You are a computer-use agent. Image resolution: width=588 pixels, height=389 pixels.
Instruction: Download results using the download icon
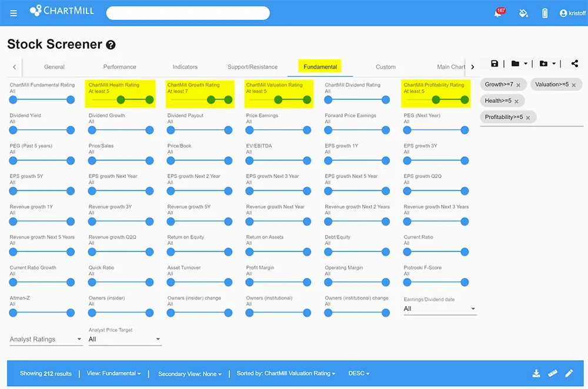(x=536, y=373)
